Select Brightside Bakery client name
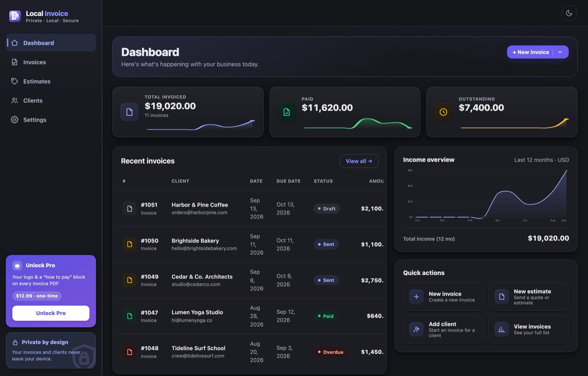The image size is (588, 376). (195, 241)
